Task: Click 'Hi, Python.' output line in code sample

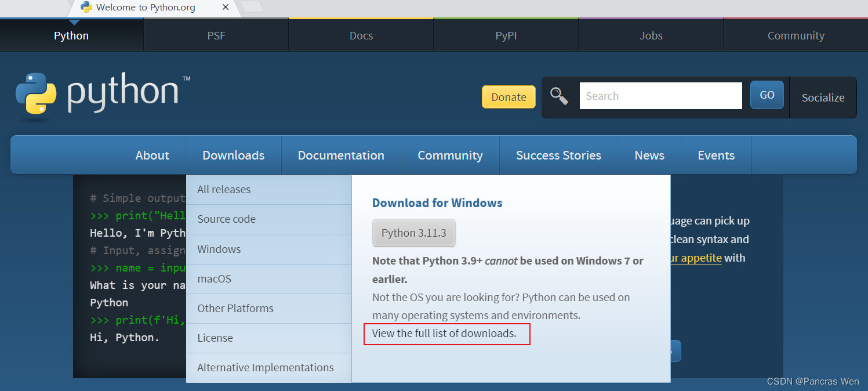Action: point(125,338)
